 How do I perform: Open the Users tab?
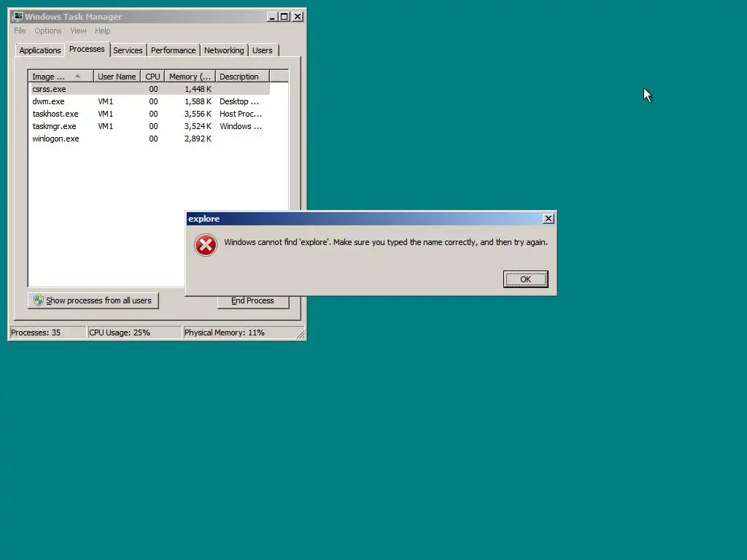click(x=263, y=50)
